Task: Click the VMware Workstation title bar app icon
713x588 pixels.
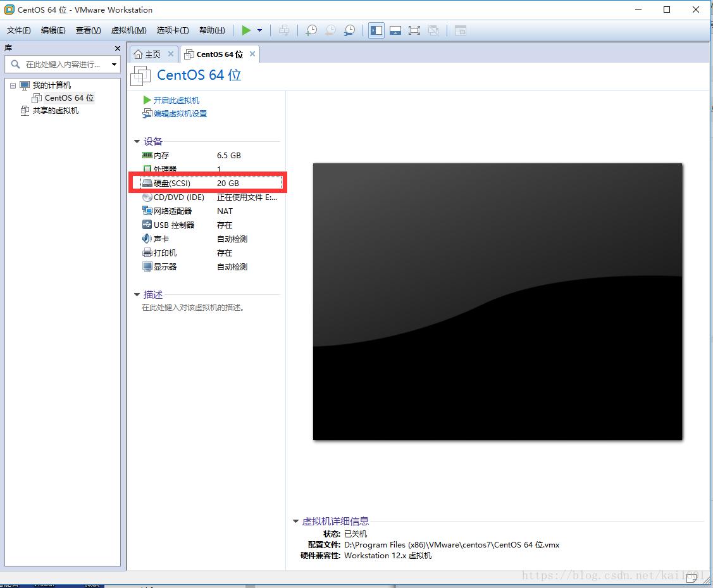Action: [9, 9]
